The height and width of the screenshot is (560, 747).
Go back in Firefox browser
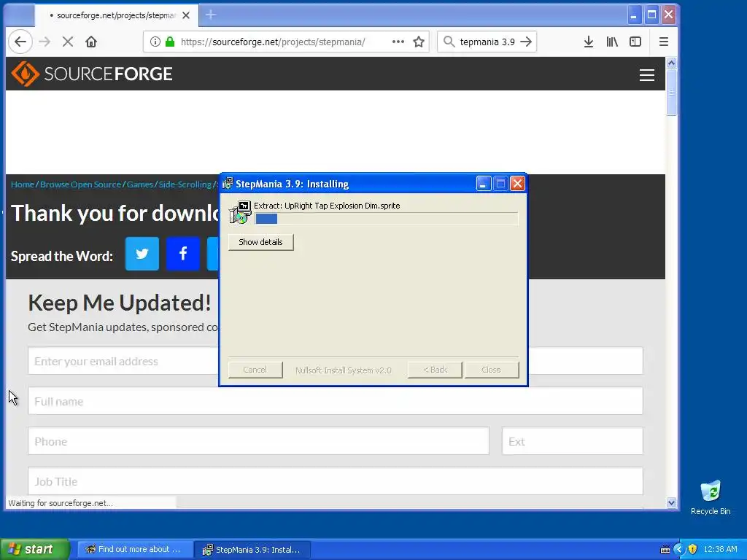click(x=20, y=42)
